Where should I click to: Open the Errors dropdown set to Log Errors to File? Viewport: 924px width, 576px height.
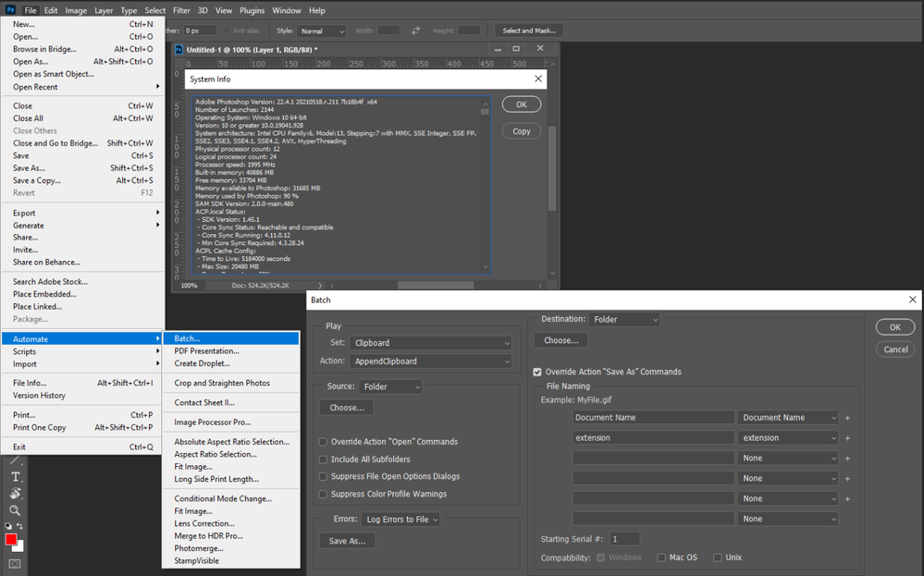[400, 519]
